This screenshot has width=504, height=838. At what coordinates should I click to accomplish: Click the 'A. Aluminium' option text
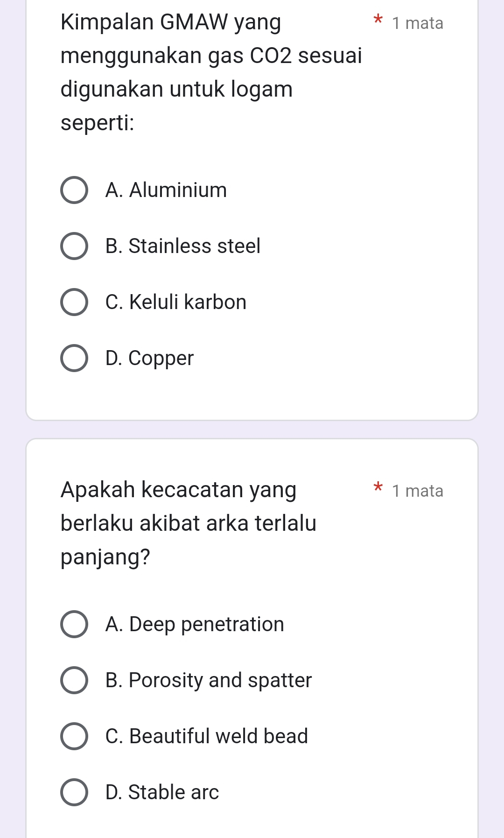tap(166, 190)
